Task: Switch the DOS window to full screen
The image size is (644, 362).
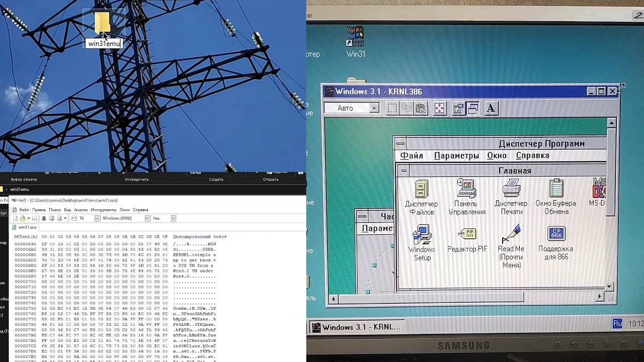Action: [440, 108]
